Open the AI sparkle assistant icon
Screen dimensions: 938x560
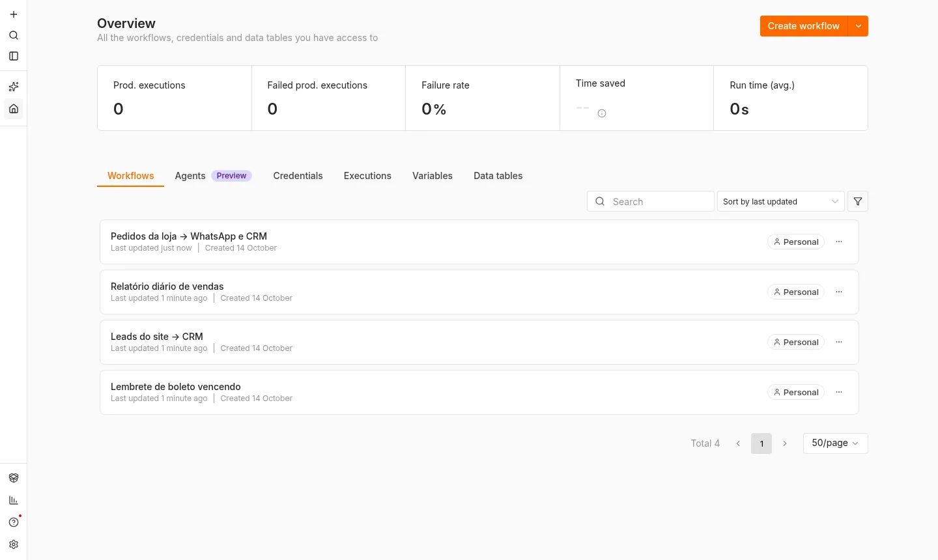point(14,87)
